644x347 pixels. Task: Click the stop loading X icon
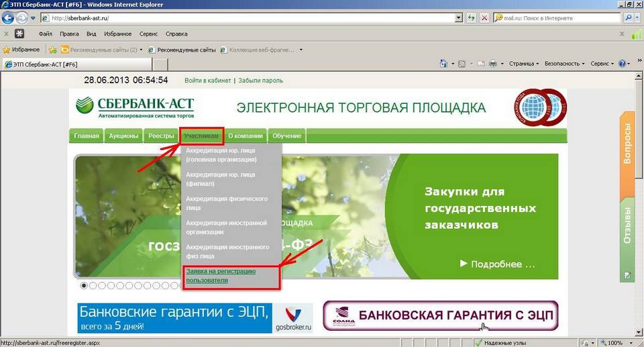point(484,18)
